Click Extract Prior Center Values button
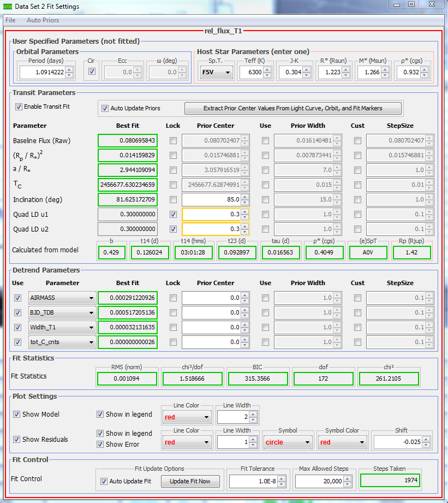 coord(293,108)
